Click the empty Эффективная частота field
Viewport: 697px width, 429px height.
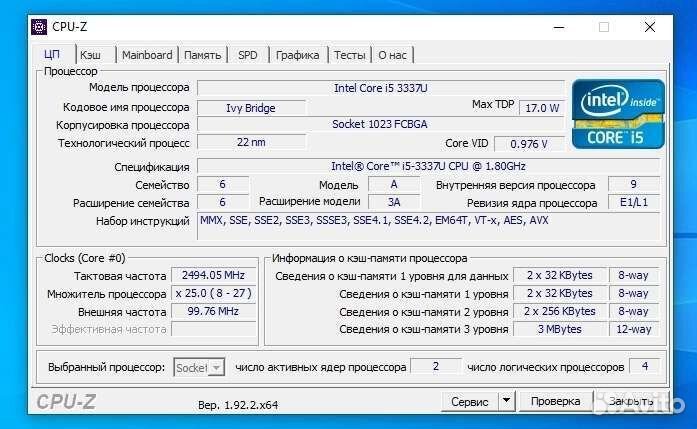(214, 329)
